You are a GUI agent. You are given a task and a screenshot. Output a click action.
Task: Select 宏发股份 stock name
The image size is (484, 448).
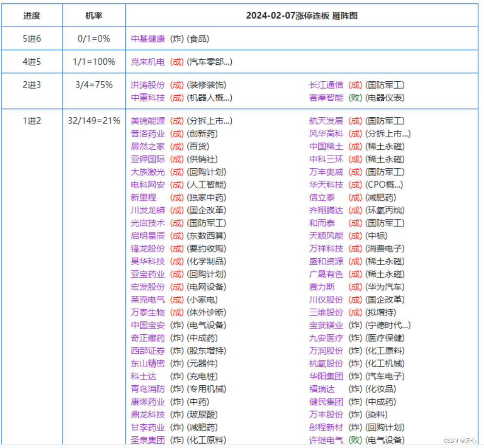click(x=148, y=287)
